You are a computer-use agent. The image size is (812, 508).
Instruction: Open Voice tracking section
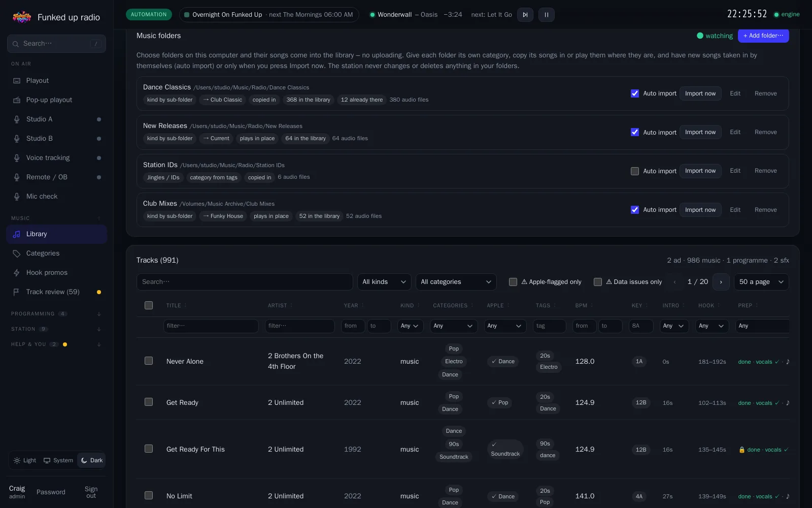tap(56, 158)
